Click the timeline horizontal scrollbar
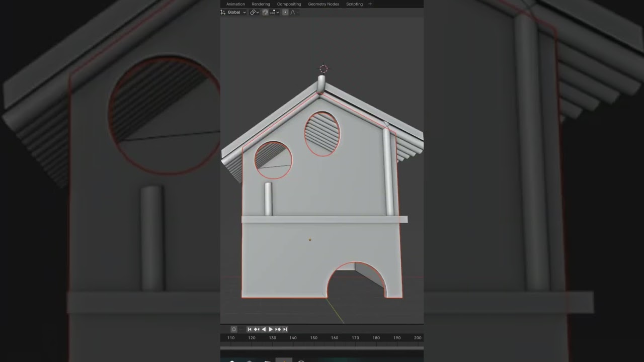This screenshot has height=362, width=644. click(x=322, y=347)
